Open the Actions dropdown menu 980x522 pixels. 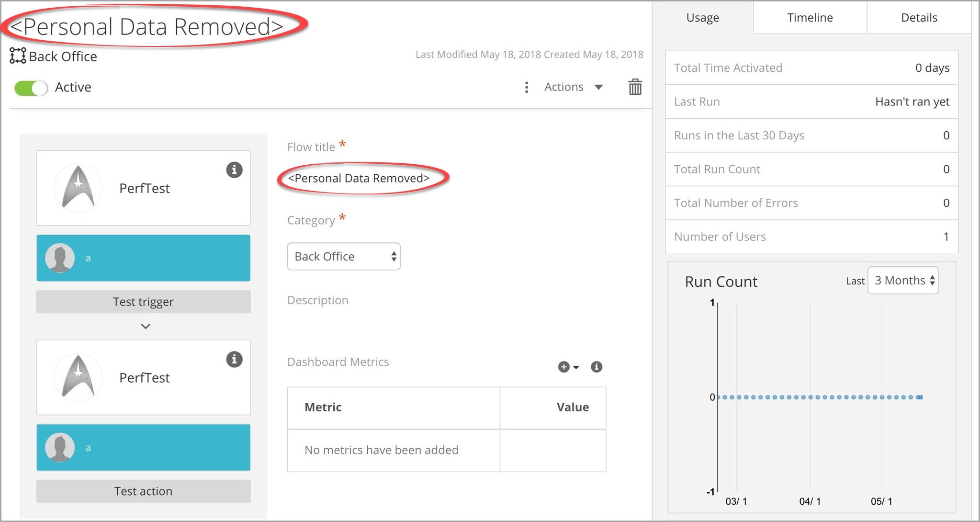(x=573, y=87)
